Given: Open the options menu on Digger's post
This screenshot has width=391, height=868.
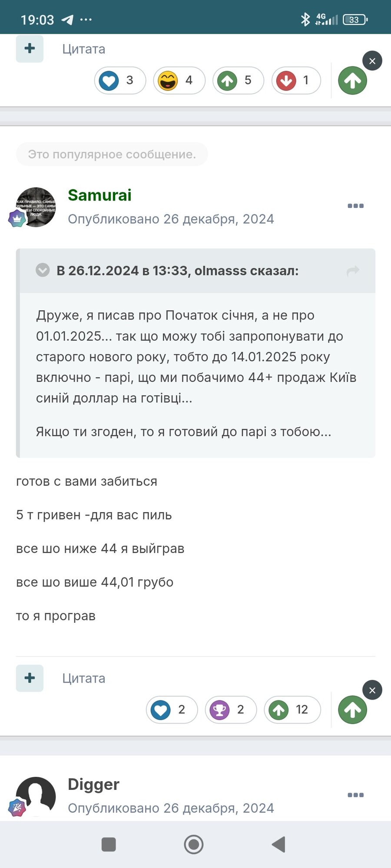Looking at the screenshot, I should (356, 795).
